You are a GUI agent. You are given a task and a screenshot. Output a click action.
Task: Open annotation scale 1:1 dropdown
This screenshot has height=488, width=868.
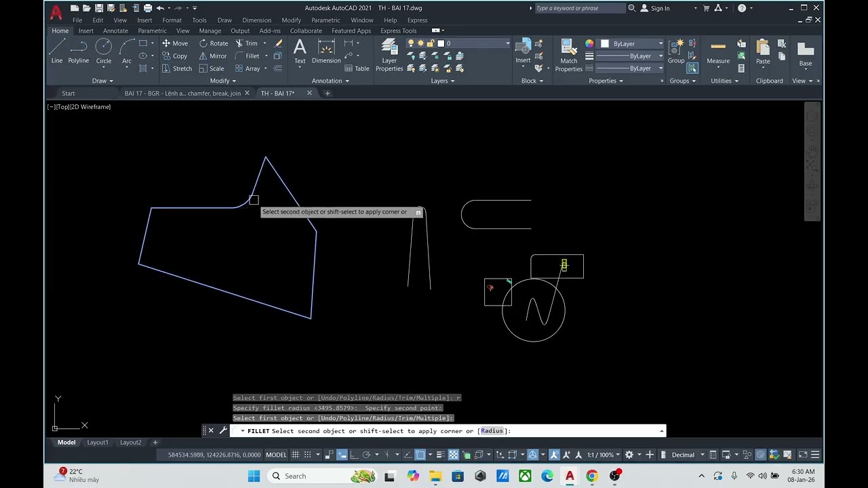tap(604, 455)
